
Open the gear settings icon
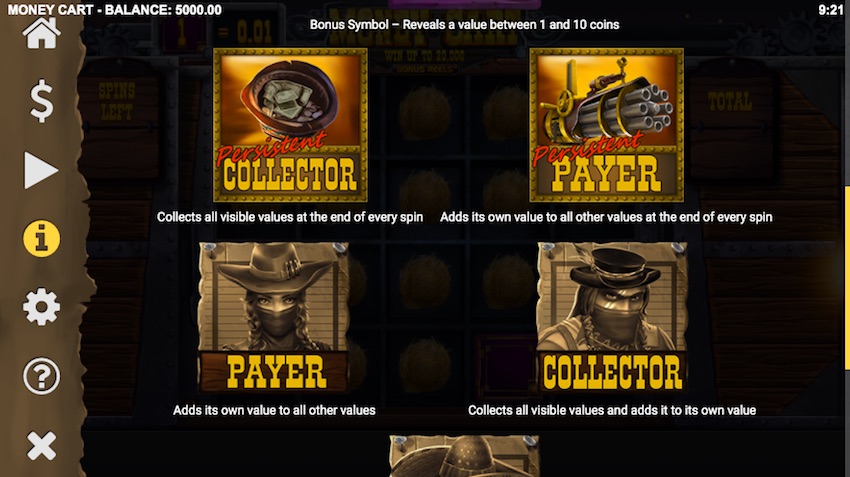[x=41, y=307]
